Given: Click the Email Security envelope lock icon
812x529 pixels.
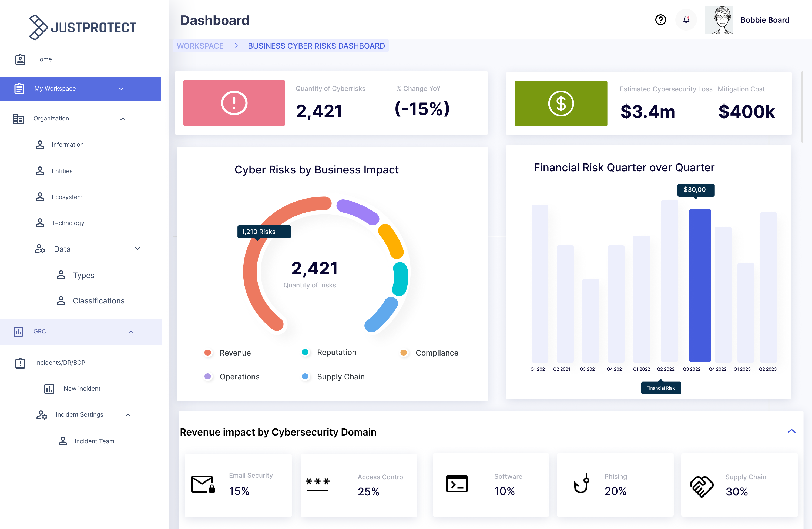Looking at the screenshot, I should (x=203, y=484).
